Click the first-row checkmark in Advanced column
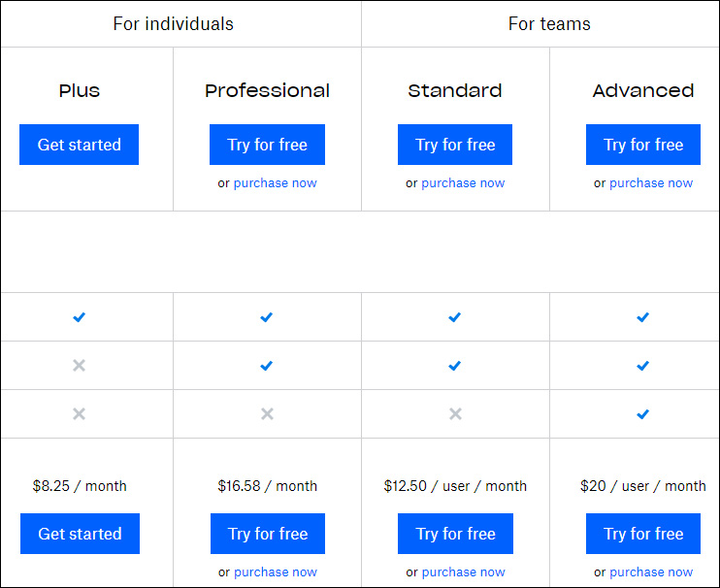This screenshot has height=588, width=720. 642,317
